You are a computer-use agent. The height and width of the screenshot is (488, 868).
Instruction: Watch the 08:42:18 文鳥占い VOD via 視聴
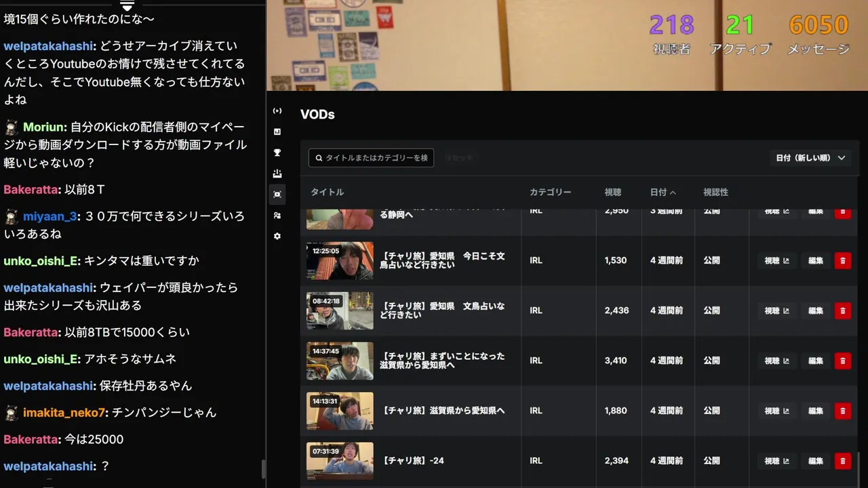coord(777,310)
